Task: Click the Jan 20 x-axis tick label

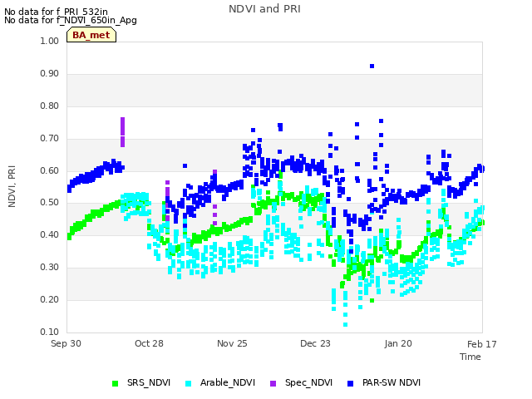Action: tap(398, 343)
